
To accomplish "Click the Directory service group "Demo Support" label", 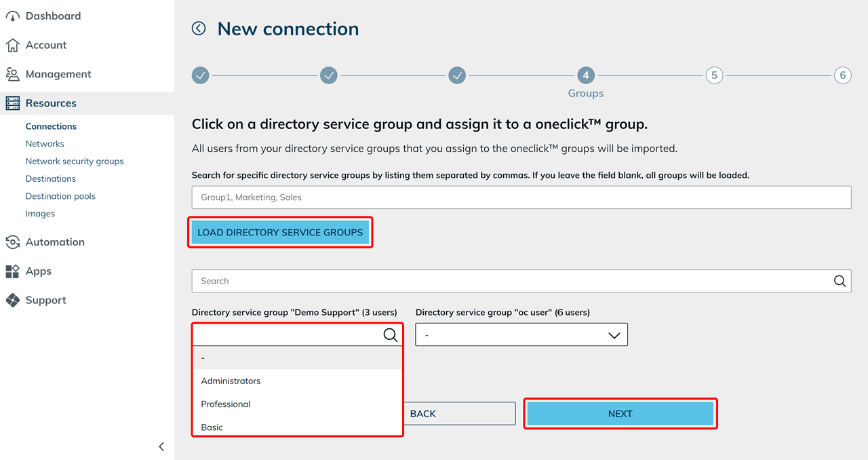I will click(294, 313).
